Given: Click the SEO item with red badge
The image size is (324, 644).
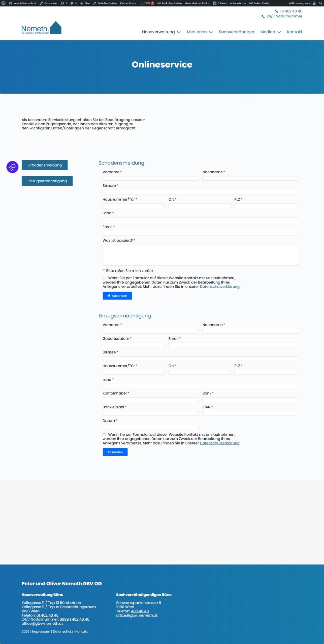Looking at the screenshot, I should click(147, 3).
